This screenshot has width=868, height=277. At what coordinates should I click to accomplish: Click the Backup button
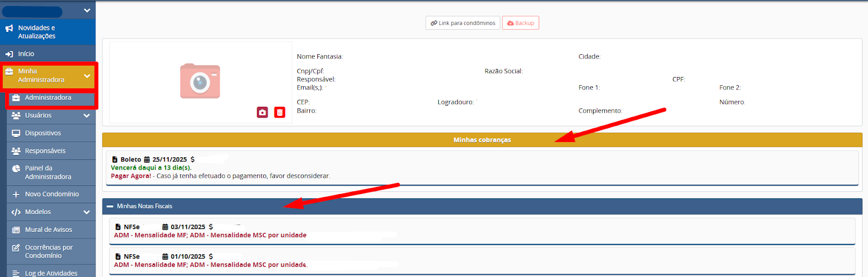tap(520, 23)
